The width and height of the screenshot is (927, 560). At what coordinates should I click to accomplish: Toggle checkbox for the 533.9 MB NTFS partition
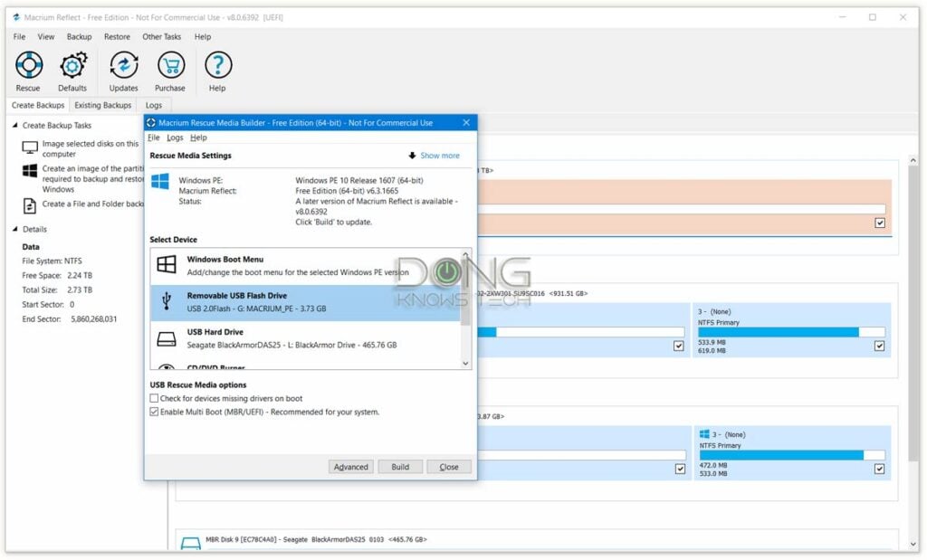(x=880, y=346)
